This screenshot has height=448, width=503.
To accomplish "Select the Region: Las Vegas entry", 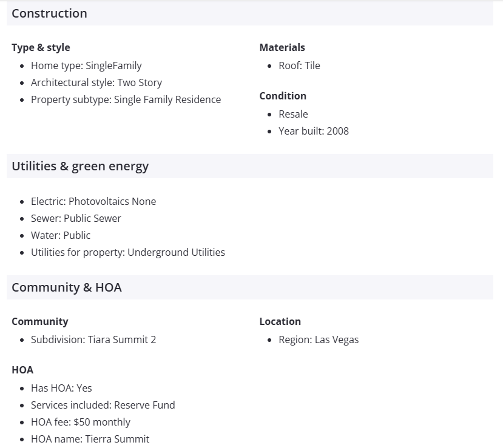I will 319,339.
